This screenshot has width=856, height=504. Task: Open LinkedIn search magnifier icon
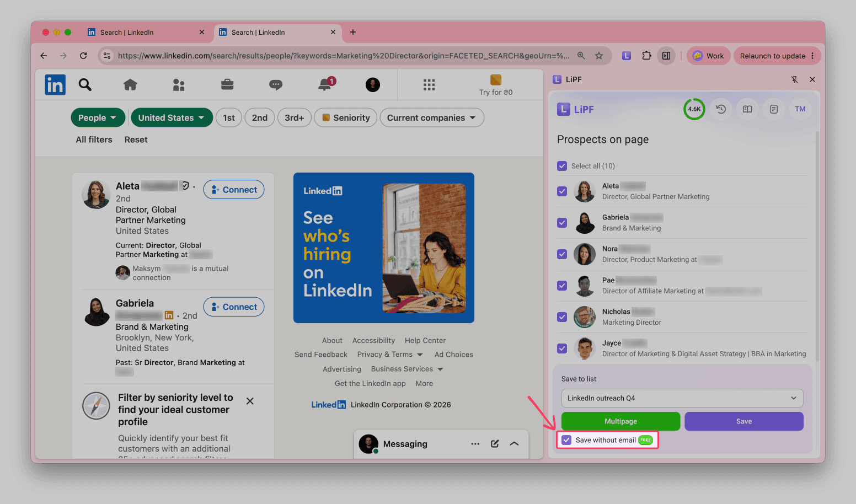coord(85,84)
